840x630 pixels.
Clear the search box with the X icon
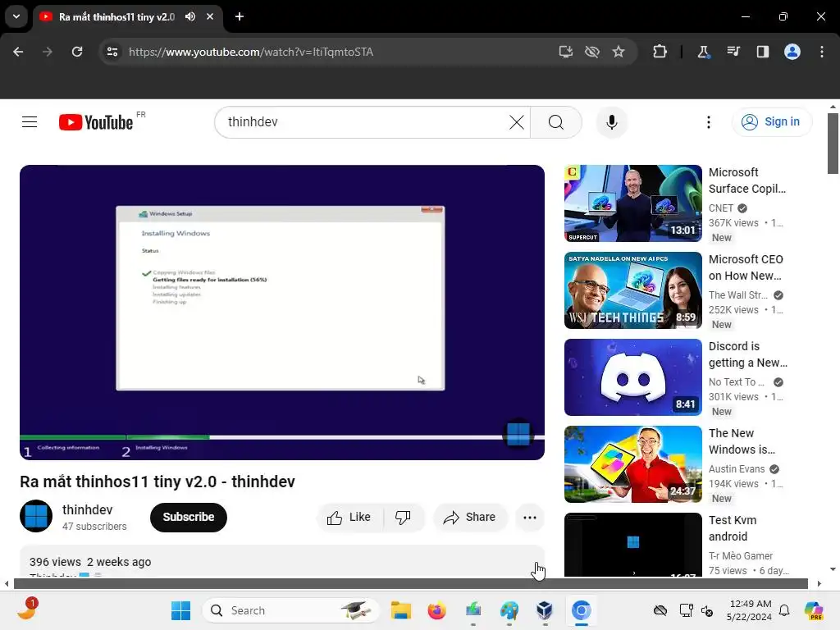pyautogui.click(x=517, y=122)
